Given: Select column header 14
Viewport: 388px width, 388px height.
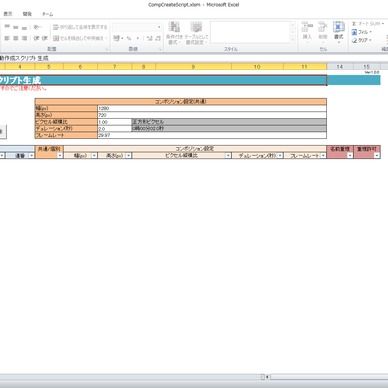Looking at the screenshot, I should coord(340,67).
